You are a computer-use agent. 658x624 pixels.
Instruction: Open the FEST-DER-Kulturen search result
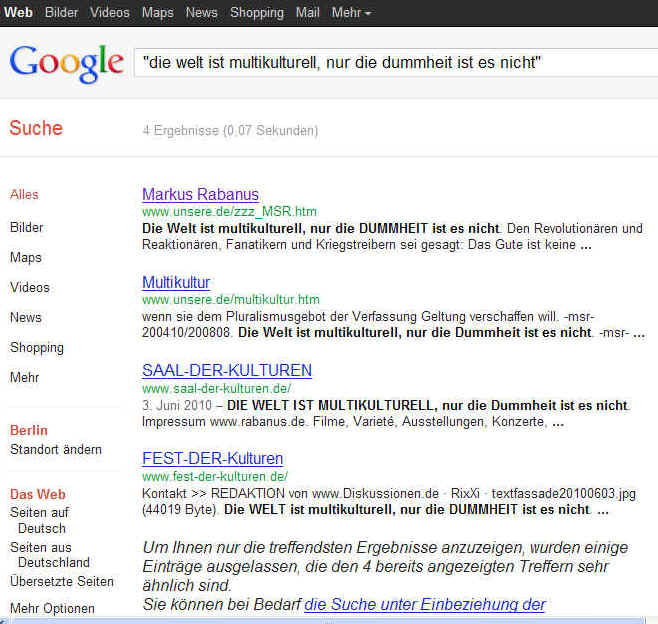(x=213, y=458)
